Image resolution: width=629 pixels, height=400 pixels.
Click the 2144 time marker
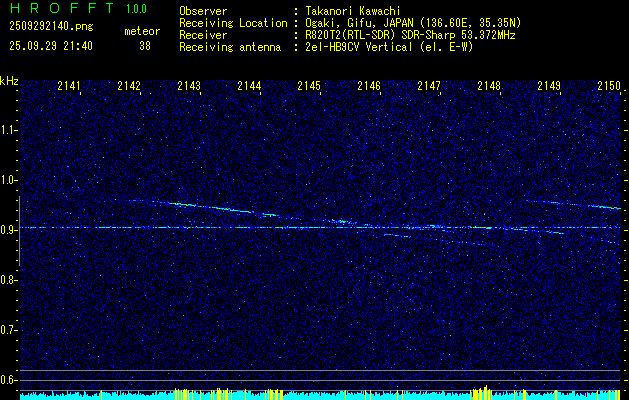(x=249, y=86)
